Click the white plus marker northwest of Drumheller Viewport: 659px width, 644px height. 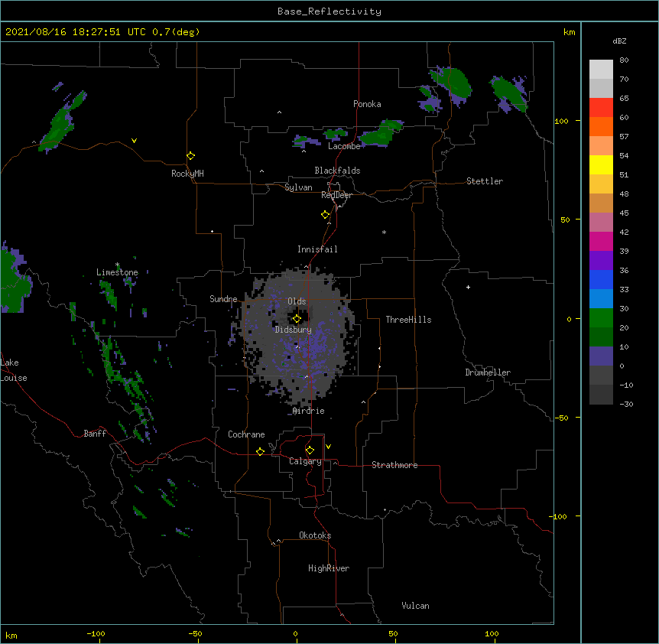468,287
